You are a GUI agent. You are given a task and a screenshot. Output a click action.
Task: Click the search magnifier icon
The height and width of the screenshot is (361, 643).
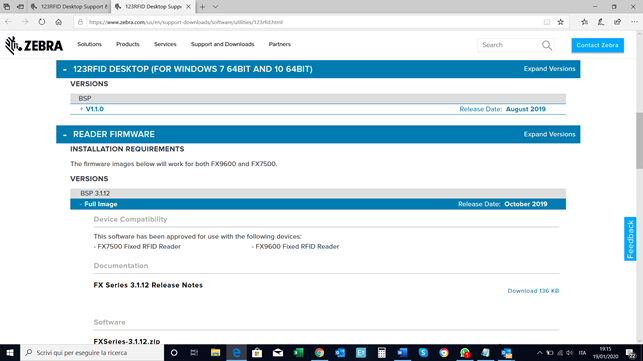click(547, 45)
